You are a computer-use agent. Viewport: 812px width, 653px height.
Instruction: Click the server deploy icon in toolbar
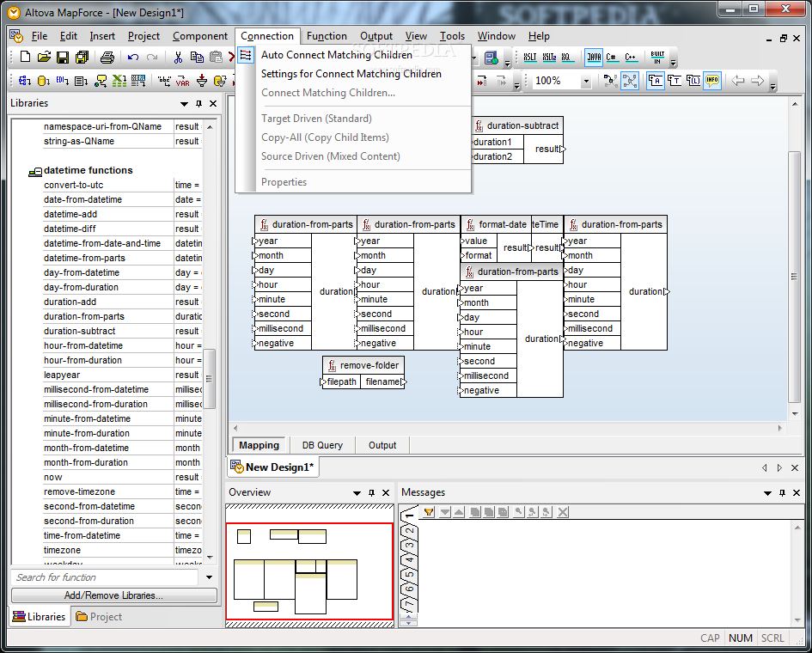tap(491, 58)
